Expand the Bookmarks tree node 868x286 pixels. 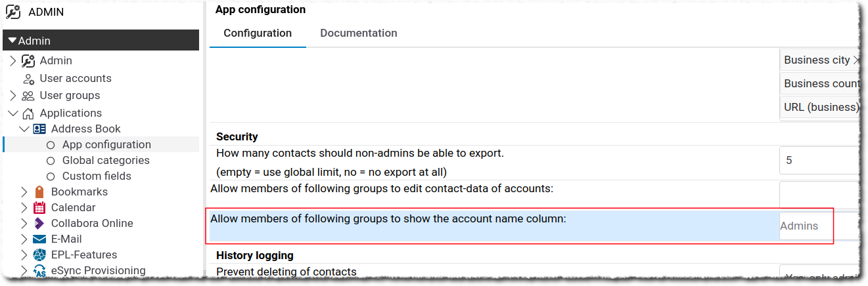click(x=24, y=192)
